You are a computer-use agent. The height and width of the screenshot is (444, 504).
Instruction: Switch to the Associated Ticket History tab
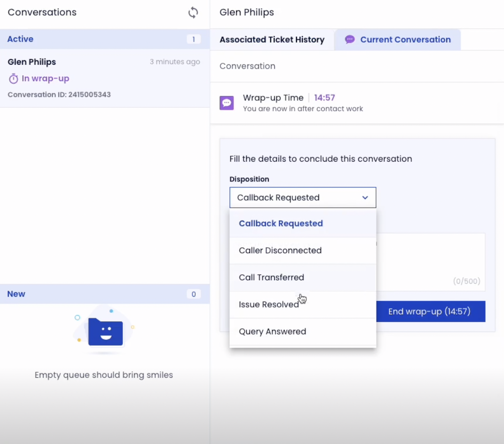click(272, 39)
